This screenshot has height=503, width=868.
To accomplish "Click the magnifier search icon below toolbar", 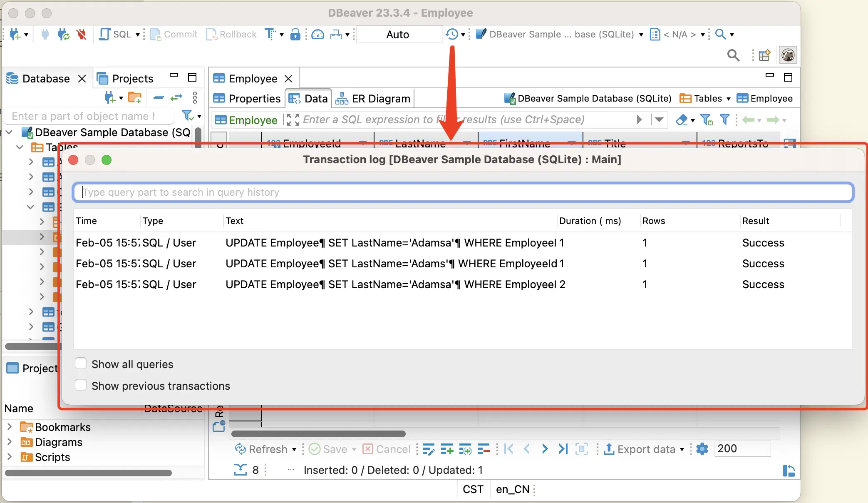I will (733, 55).
